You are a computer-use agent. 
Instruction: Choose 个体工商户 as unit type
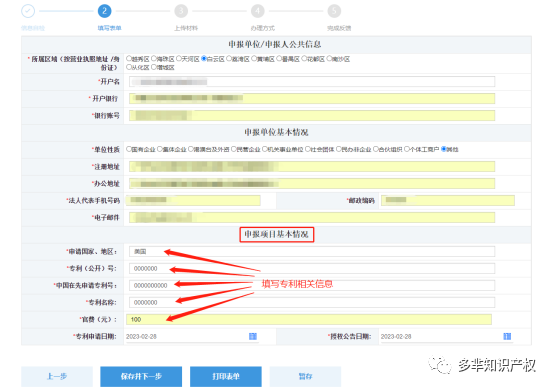click(x=407, y=149)
